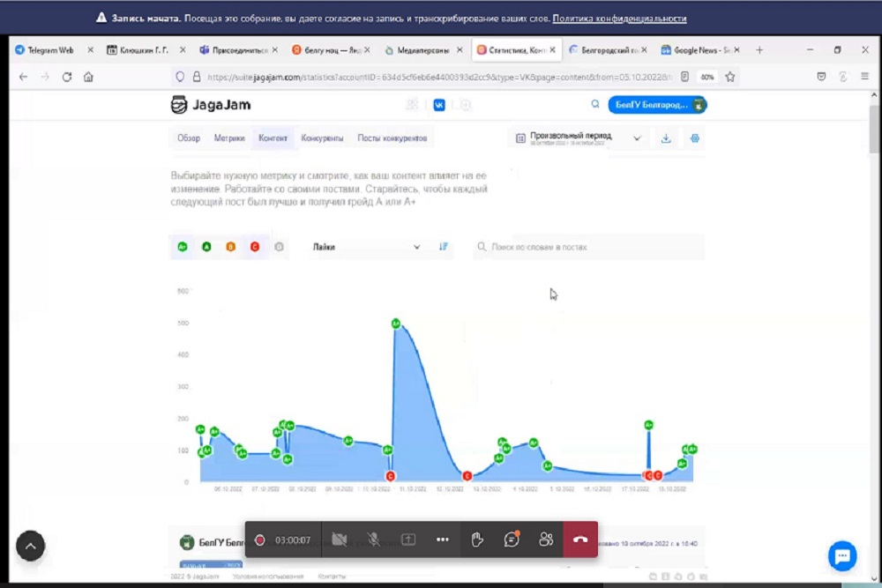Open the Политика конфиденциальности link
This screenshot has width=882, height=588.
coord(619,19)
